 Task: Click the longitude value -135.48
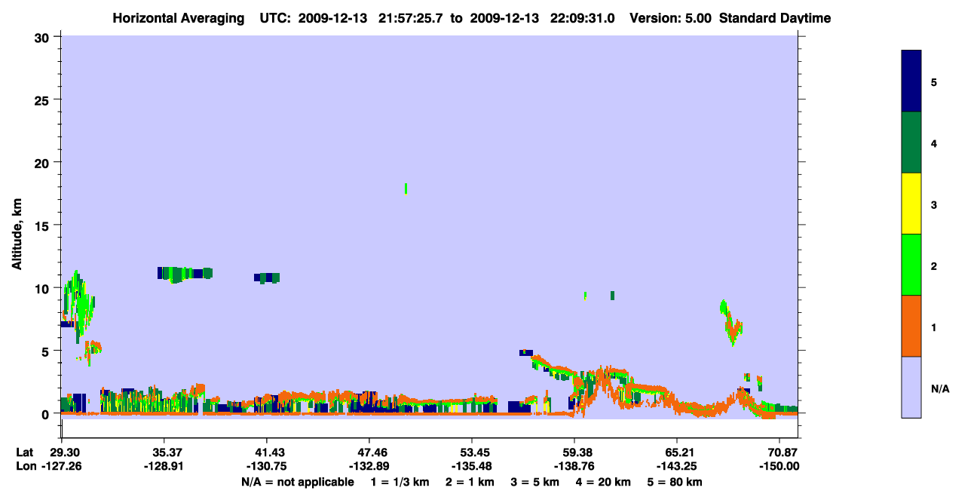471,466
